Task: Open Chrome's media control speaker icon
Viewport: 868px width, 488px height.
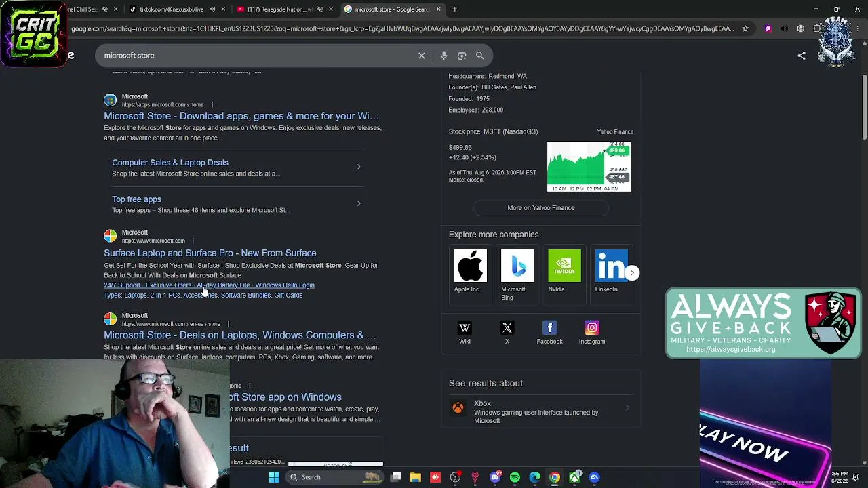Action: point(784,28)
